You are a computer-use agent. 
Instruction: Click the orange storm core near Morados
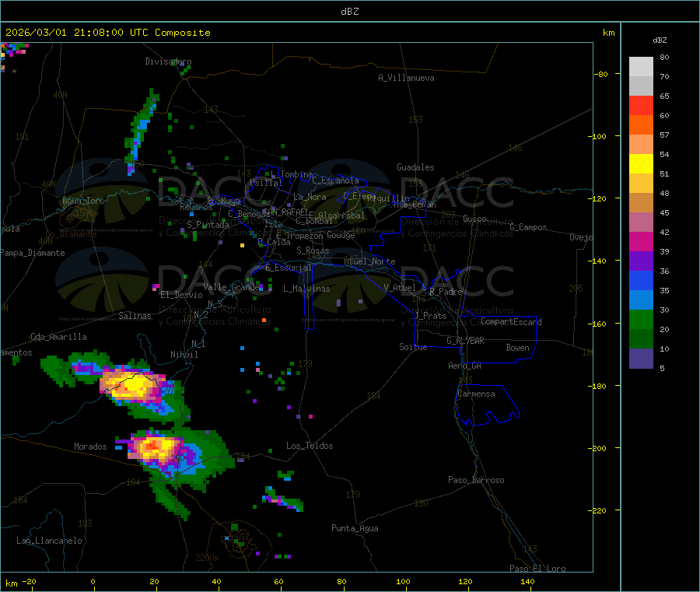click(155, 447)
